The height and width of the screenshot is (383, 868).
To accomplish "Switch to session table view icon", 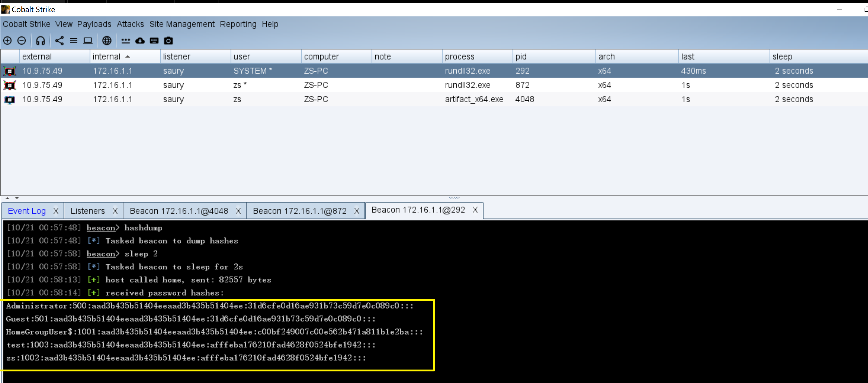I will click(x=73, y=41).
